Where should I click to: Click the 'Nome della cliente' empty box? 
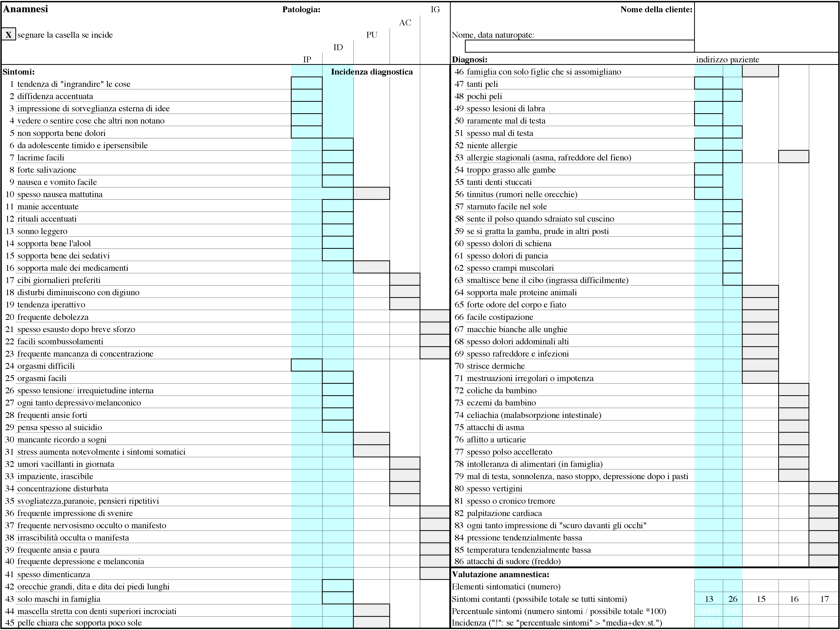[x=766, y=27]
